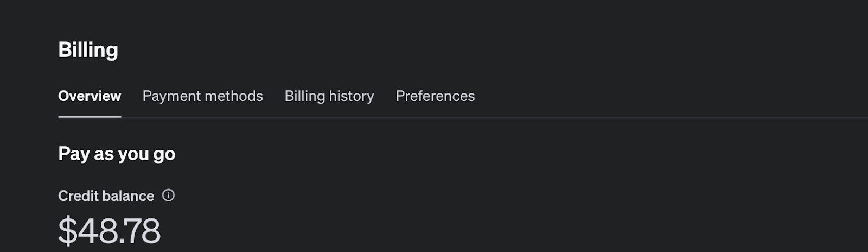Click the Pay as you go heading
The height and width of the screenshot is (252, 868).
(x=117, y=154)
